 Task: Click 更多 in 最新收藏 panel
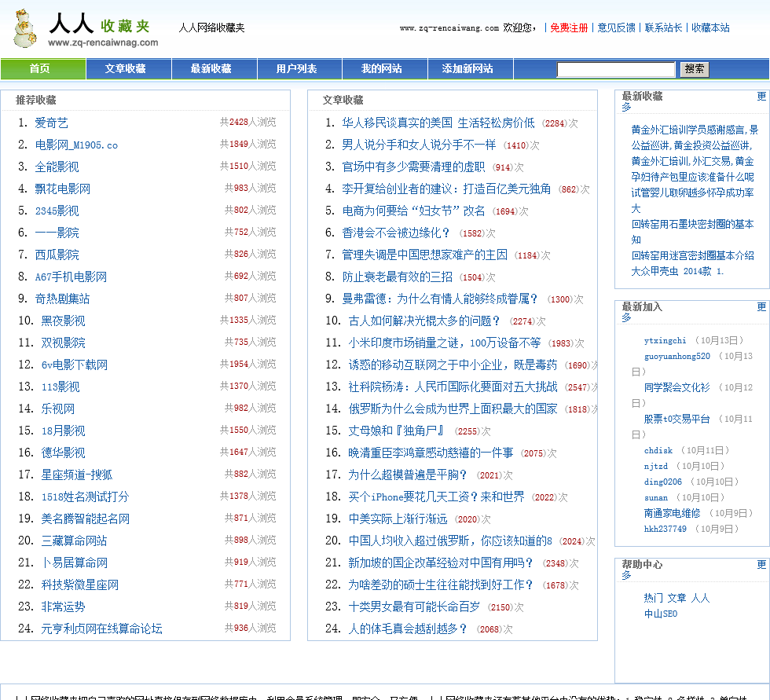761,96
